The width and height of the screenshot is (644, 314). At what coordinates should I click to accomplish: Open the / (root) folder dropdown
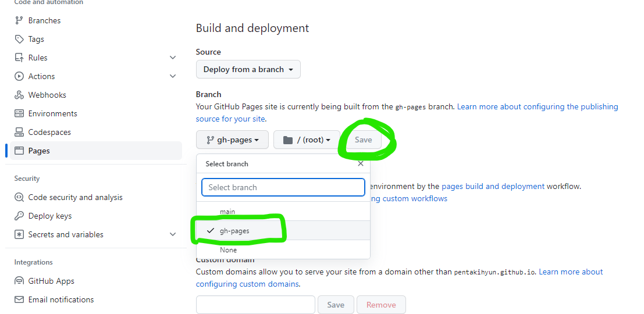coord(307,140)
